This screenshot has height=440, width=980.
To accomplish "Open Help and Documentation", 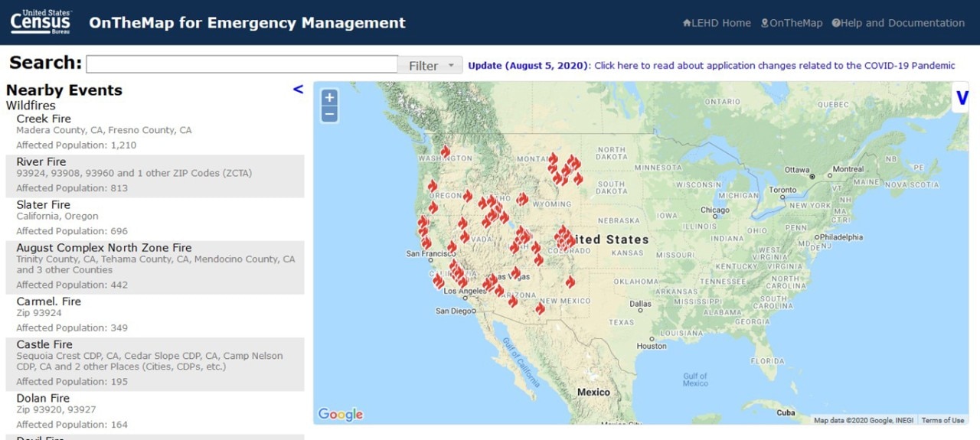I will 898,23.
